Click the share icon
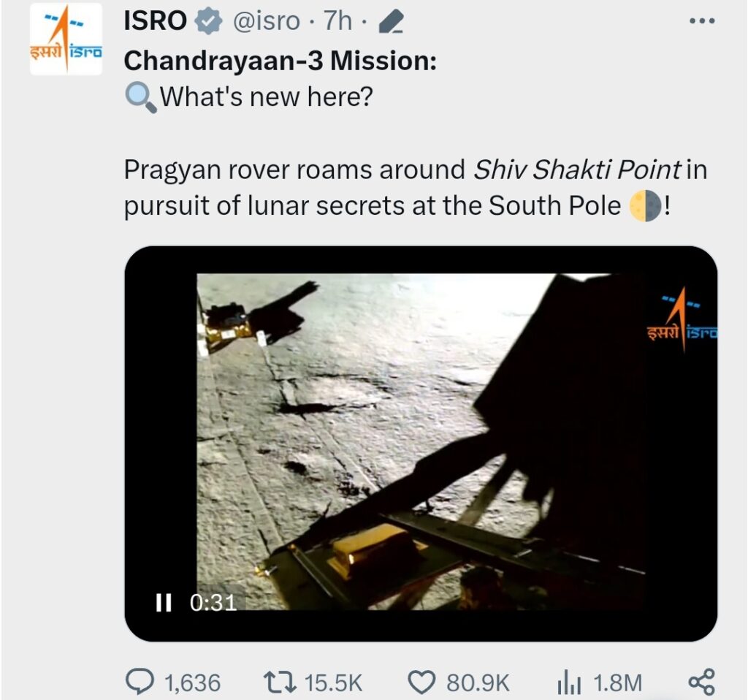Image resolution: width=748 pixels, height=700 pixels. pyautogui.click(x=702, y=682)
